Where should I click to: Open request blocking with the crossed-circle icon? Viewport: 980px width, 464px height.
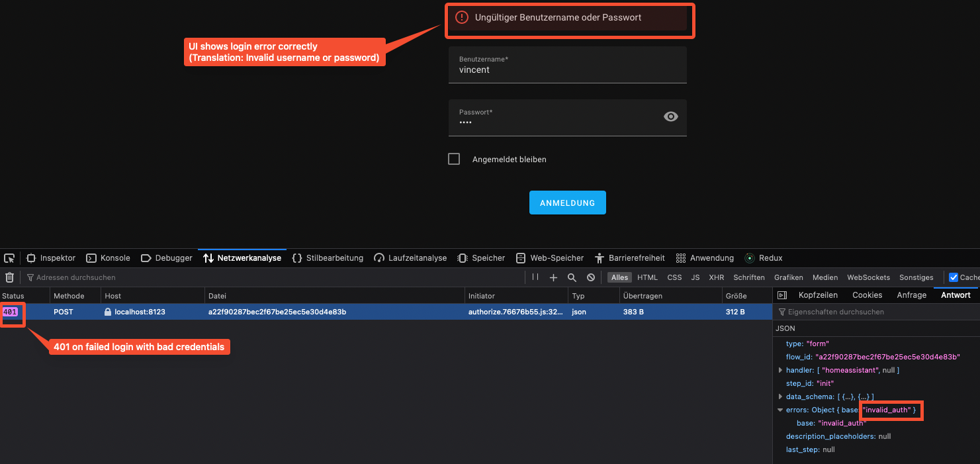[x=591, y=277]
